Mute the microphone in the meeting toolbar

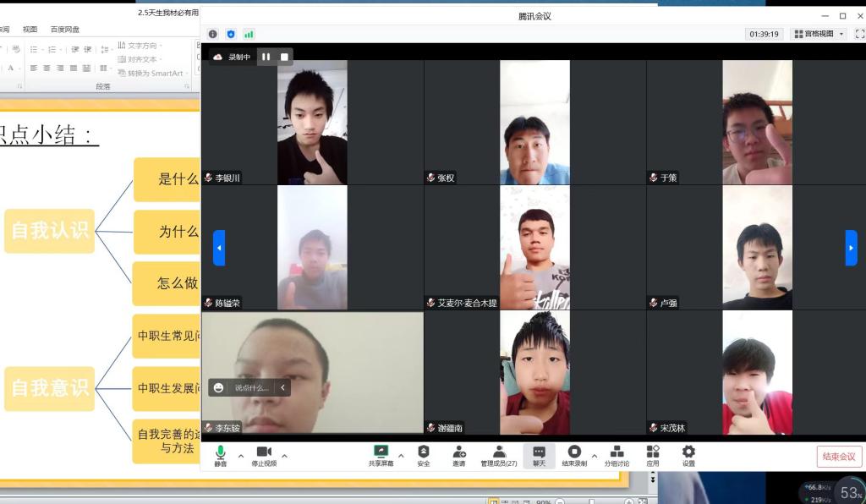coord(220,454)
